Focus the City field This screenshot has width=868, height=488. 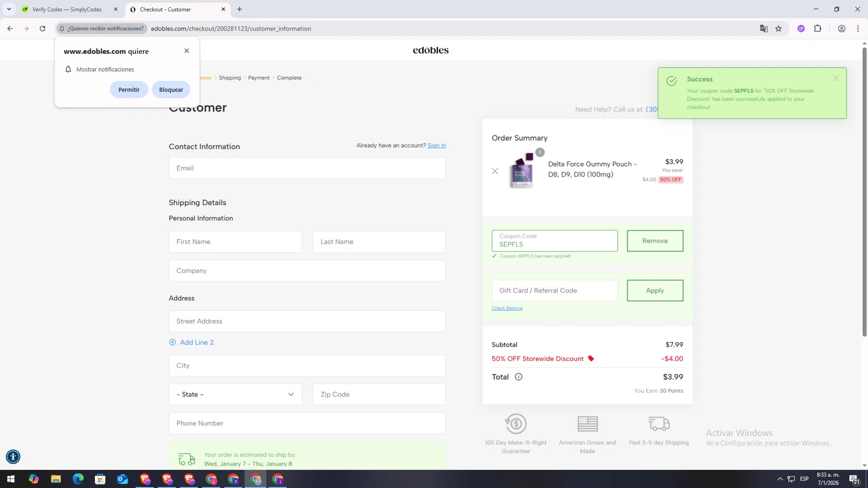click(x=307, y=365)
